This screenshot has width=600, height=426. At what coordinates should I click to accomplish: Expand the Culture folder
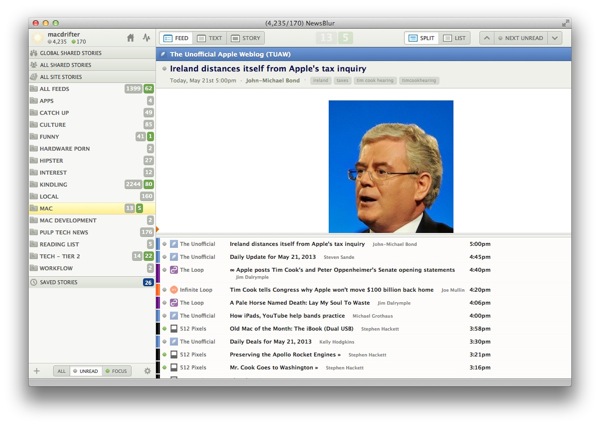point(92,124)
